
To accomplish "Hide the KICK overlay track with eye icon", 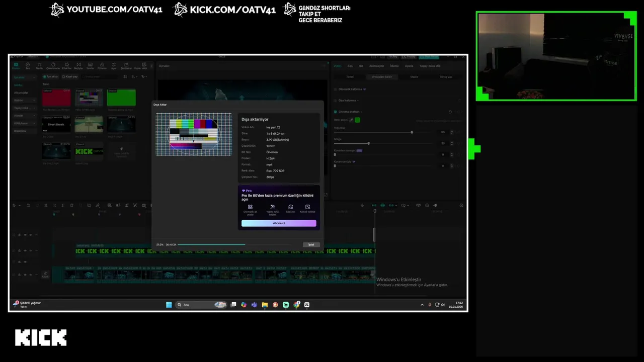I will coord(25,250).
